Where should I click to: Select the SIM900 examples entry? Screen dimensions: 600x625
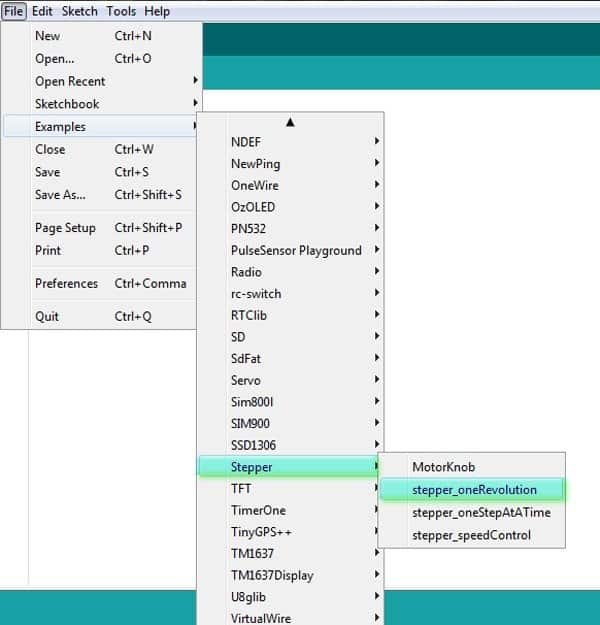(x=291, y=423)
